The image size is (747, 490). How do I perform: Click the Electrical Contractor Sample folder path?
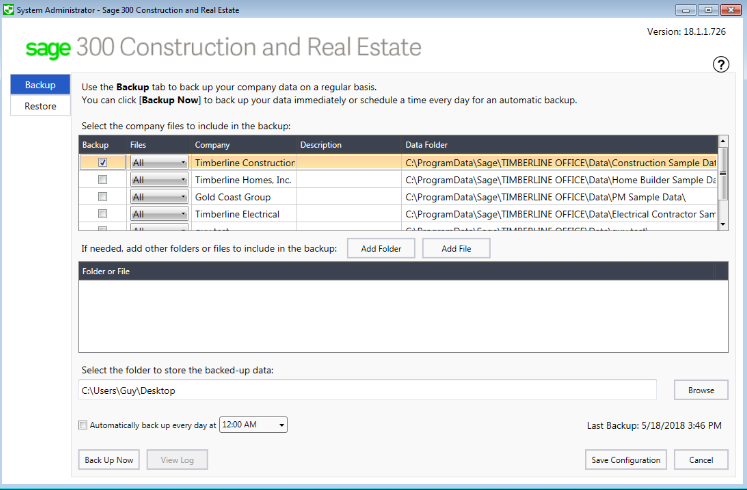click(x=560, y=214)
